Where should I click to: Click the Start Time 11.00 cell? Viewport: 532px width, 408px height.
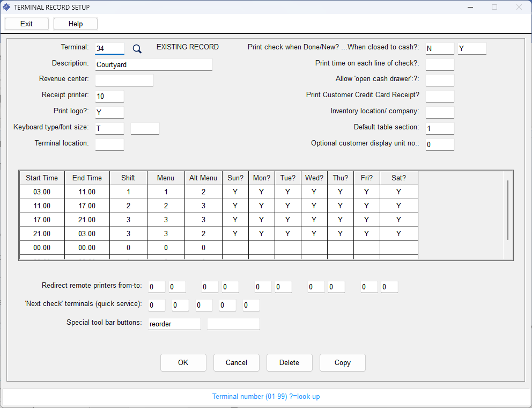pos(42,206)
